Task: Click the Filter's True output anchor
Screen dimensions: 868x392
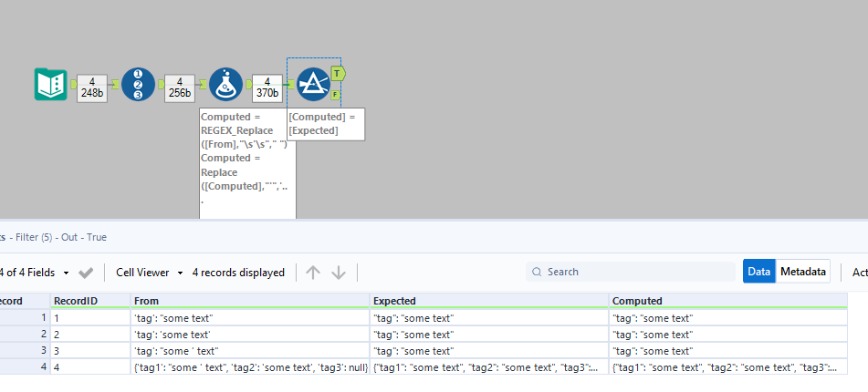Action: pos(337,73)
